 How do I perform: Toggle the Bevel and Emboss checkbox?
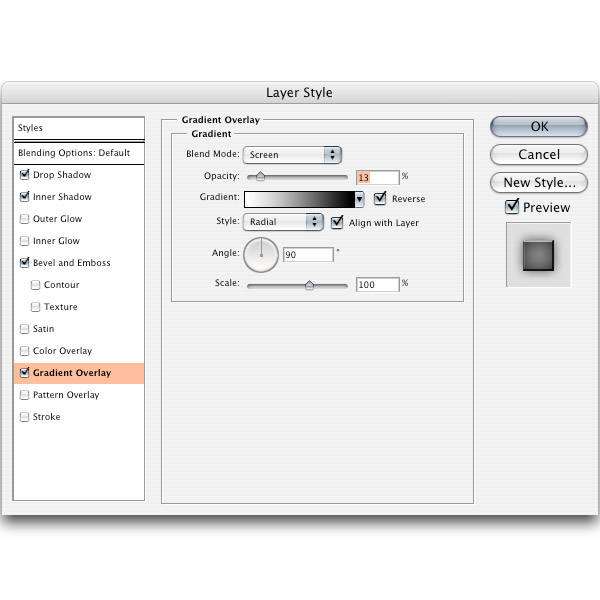(x=24, y=262)
